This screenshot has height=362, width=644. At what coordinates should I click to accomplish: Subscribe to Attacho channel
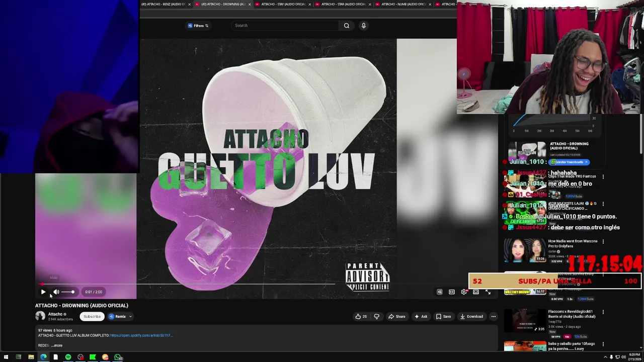tap(92, 316)
